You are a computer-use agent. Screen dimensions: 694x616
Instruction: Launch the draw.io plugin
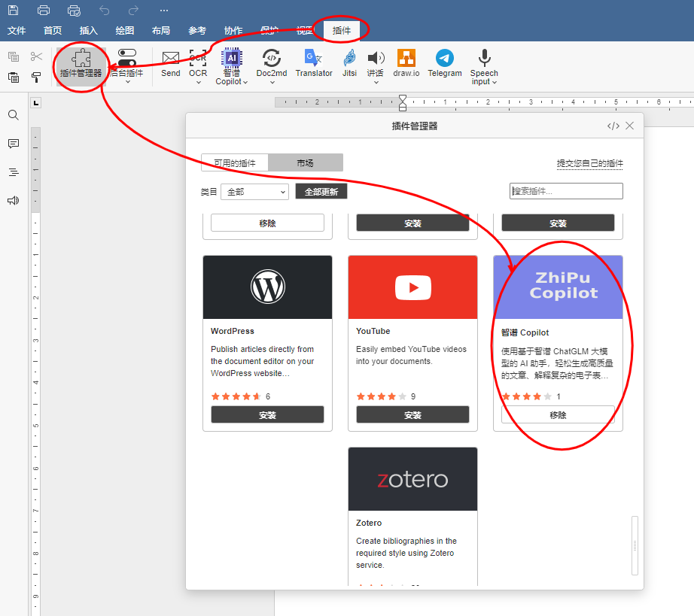pos(406,64)
